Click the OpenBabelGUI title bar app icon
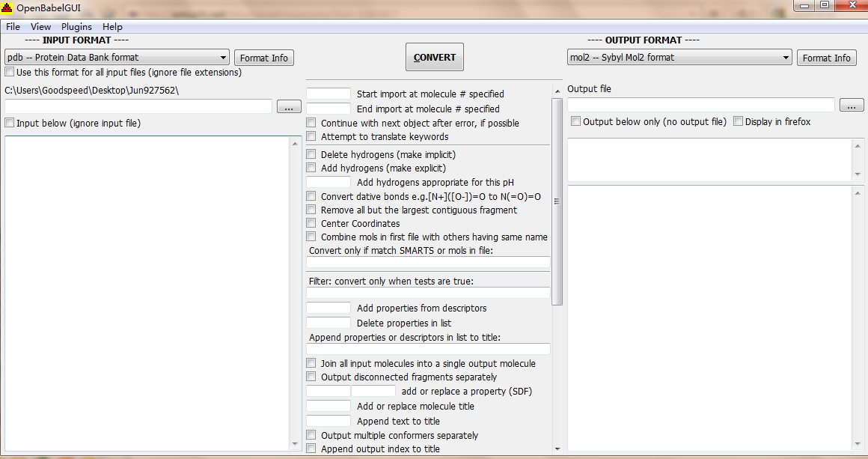Screen dimensions: 868x459 (7, 7)
